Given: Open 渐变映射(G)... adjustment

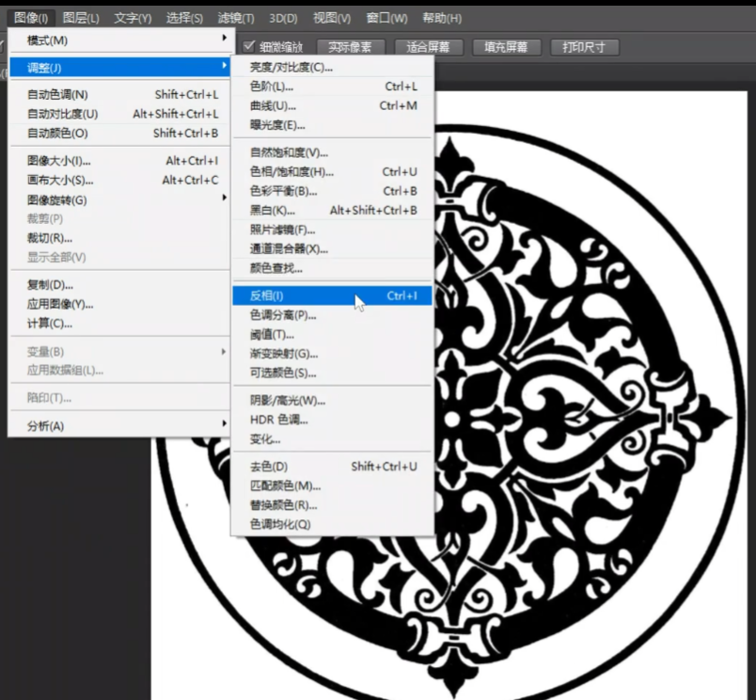Looking at the screenshot, I should 332,354.
